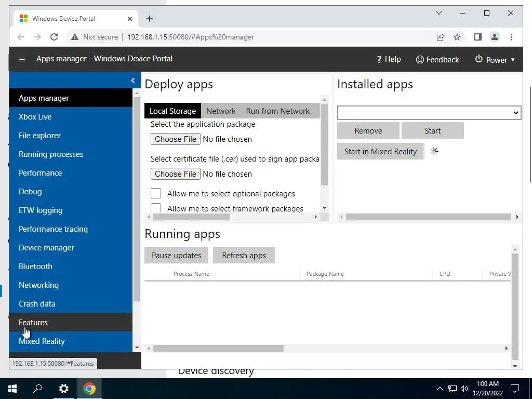Click the Not secure warning icon
532x399 pixels.
tap(75, 37)
